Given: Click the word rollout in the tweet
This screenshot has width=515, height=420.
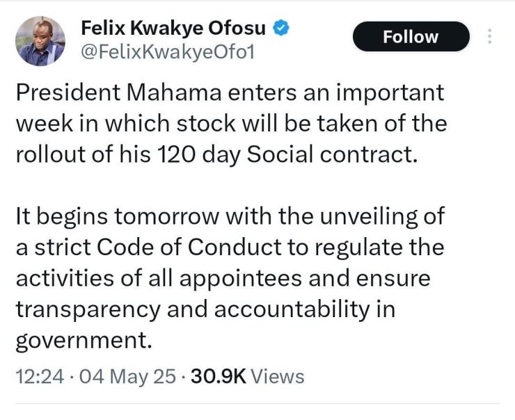Looking at the screenshot, I should 51,154.
